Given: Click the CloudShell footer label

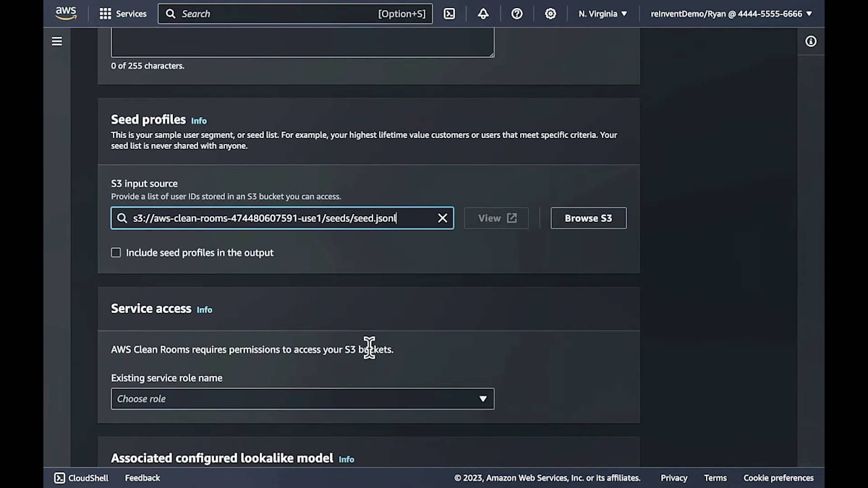Looking at the screenshot, I should [88, 478].
